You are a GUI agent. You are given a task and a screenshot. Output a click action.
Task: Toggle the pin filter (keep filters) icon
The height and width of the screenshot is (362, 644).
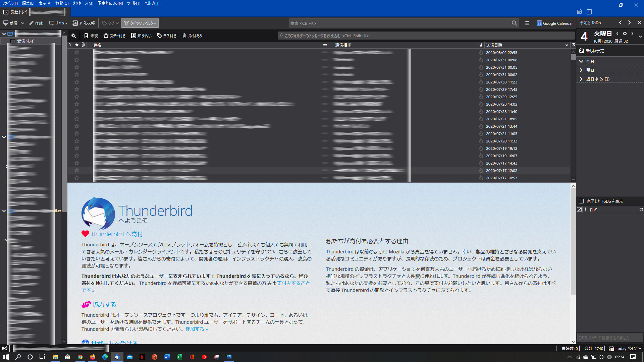(73, 36)
